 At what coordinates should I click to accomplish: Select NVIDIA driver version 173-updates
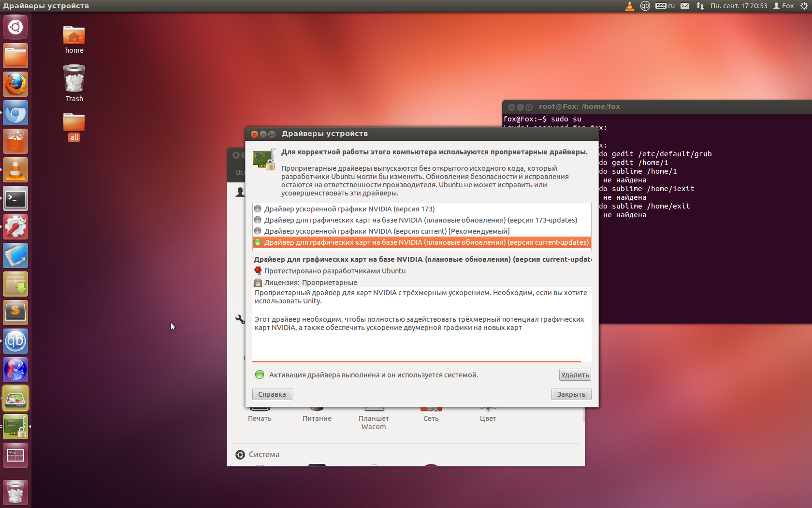pos(421,220)
